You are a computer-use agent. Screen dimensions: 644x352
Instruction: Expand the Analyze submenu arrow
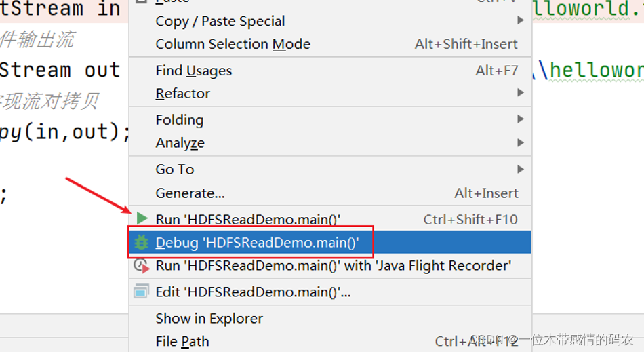point(521,142)
